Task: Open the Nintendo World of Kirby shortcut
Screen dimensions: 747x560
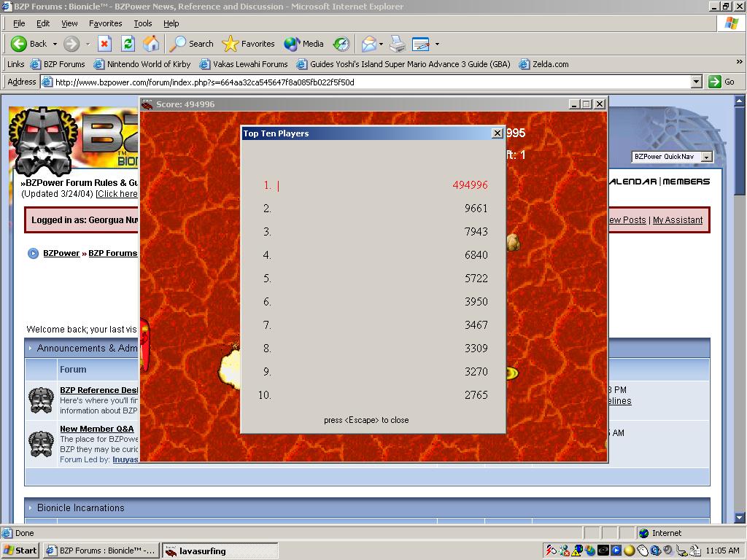Action: pyautogui.click(x=142, y=64)
